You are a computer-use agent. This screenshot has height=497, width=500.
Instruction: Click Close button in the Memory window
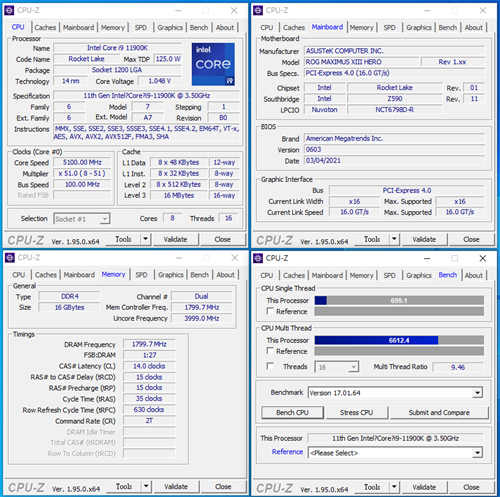[x=223, y=487]
